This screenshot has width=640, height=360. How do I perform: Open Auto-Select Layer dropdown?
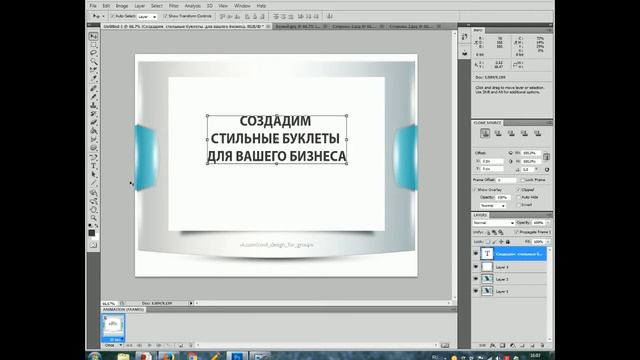147,17
